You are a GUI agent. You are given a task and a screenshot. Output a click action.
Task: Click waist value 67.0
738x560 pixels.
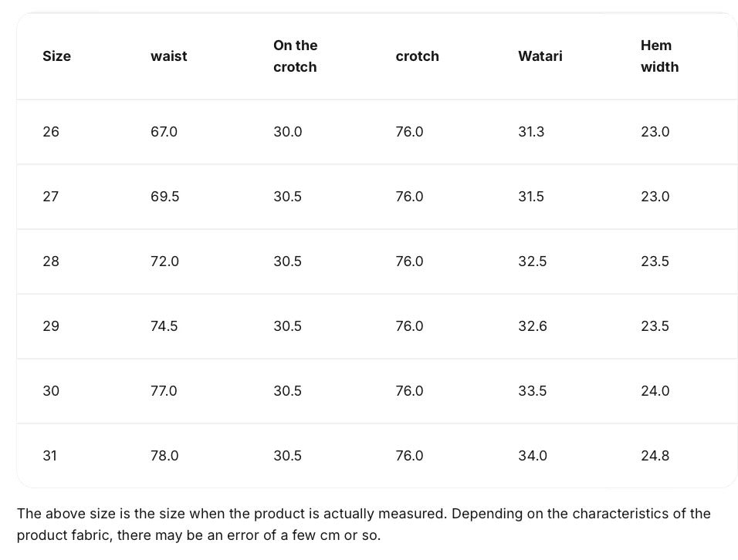point(164,132)
